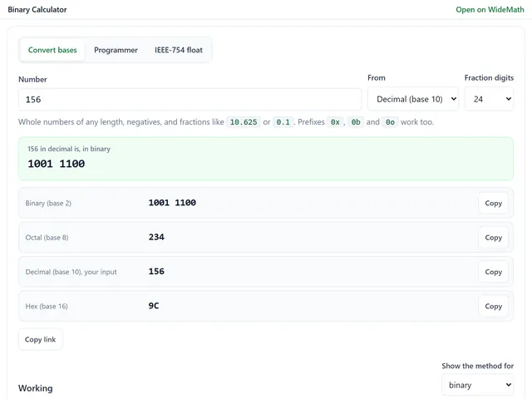Click the Hex (base 16) label
Viewport: 532px width, 399px height.
pos(47,307)
